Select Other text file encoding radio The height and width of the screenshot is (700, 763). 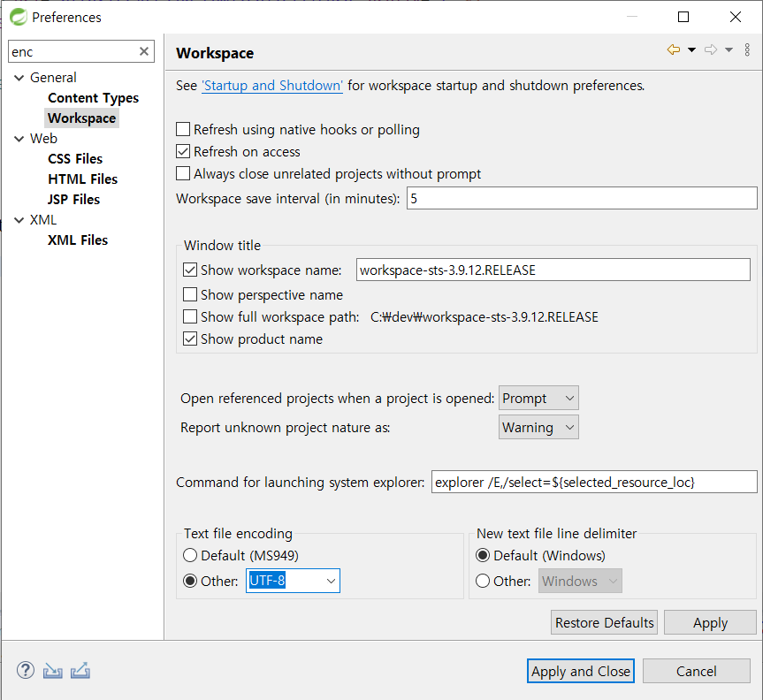click(190, 581)
